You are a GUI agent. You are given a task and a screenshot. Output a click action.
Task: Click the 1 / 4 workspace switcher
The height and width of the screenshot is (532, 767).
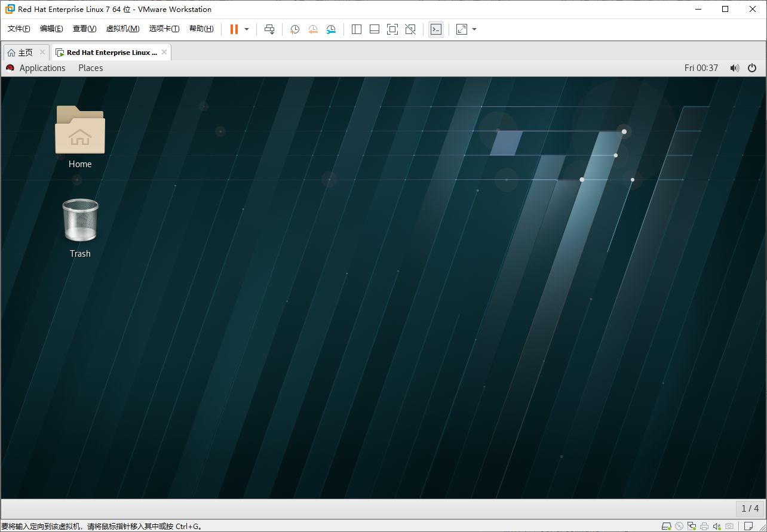(750, 509)
